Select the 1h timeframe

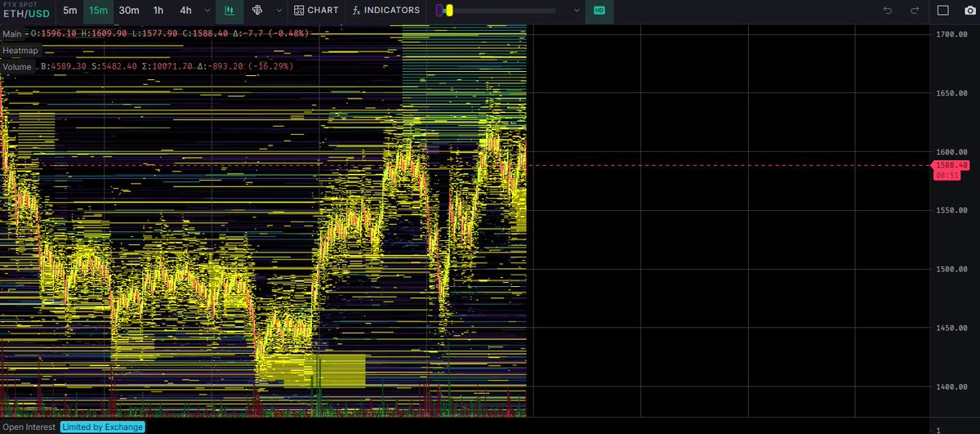158,11
